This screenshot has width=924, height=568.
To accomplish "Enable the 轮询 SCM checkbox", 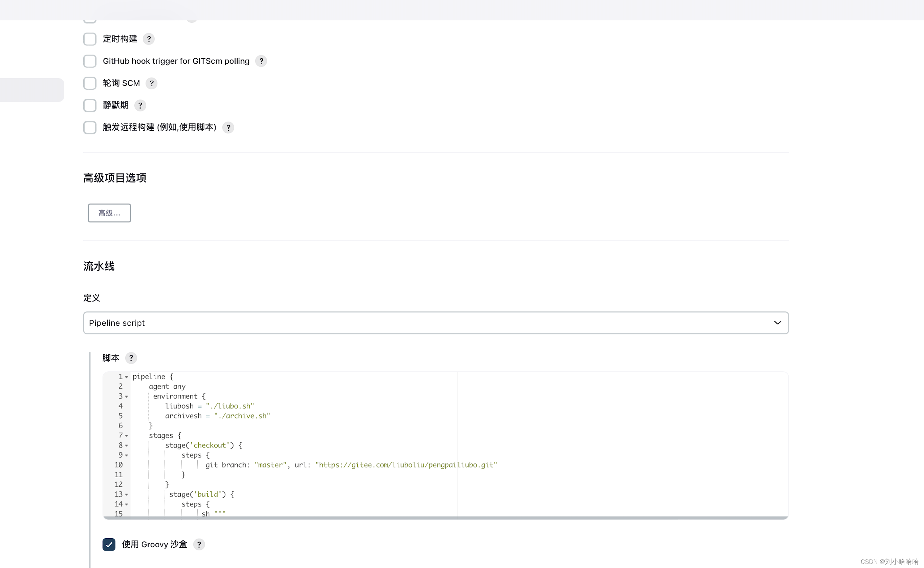I will click(x=90, y=83).
